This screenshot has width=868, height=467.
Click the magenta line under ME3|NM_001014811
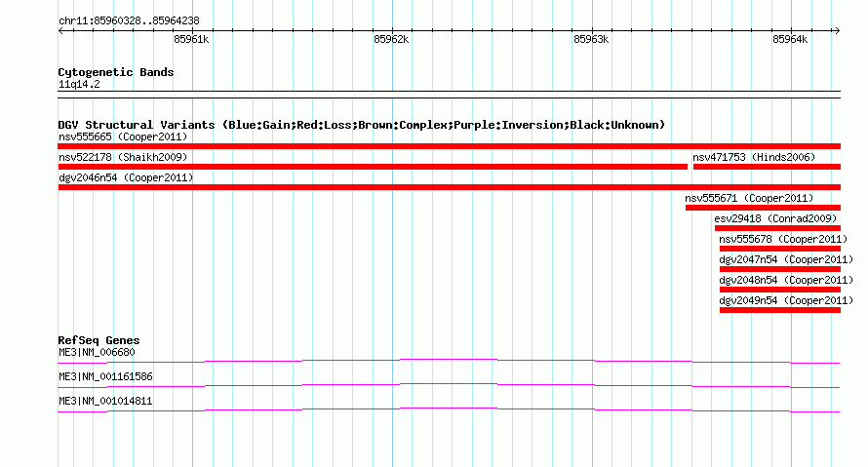449,410
